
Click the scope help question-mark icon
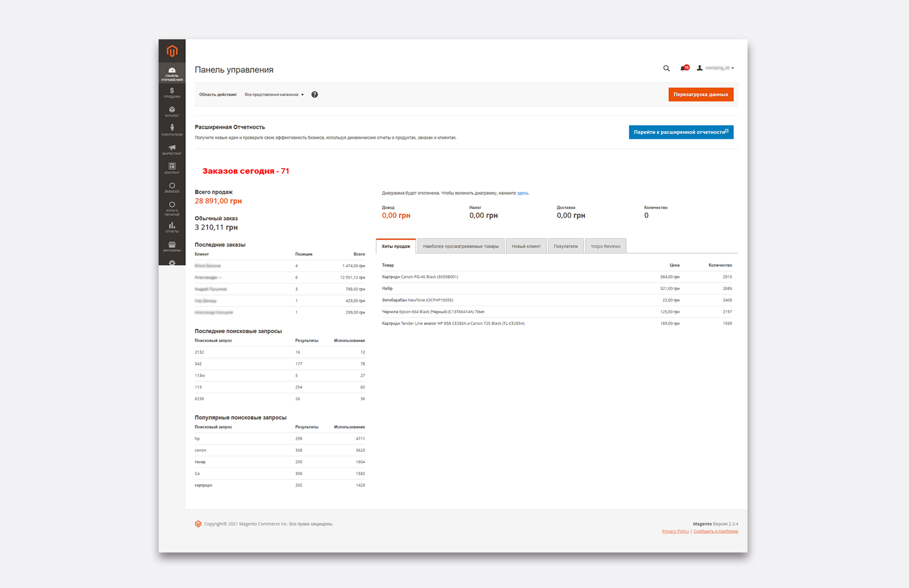(314, 95)
